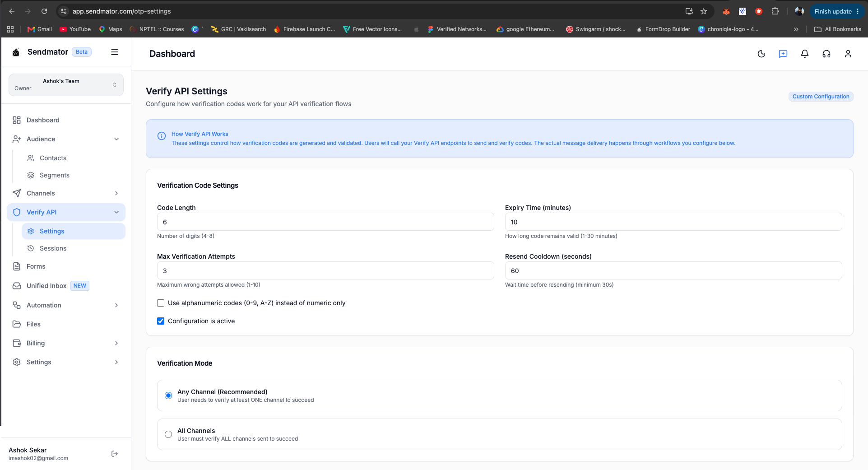Click the Forms document icon

(17, 266)
